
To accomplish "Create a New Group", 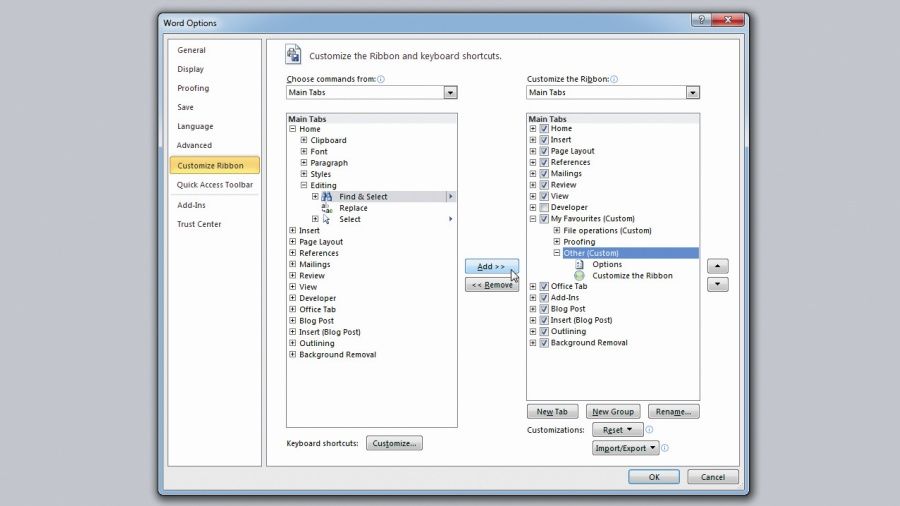I will (613, 411).
